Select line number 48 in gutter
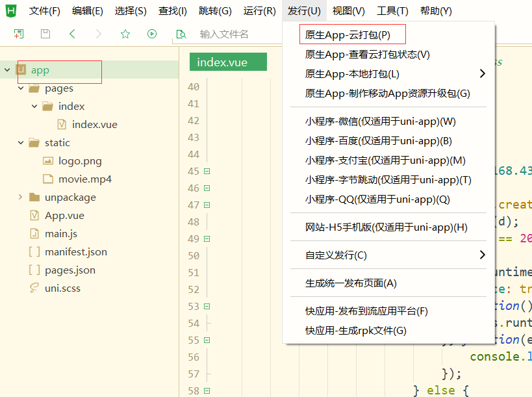 [194, 222]
